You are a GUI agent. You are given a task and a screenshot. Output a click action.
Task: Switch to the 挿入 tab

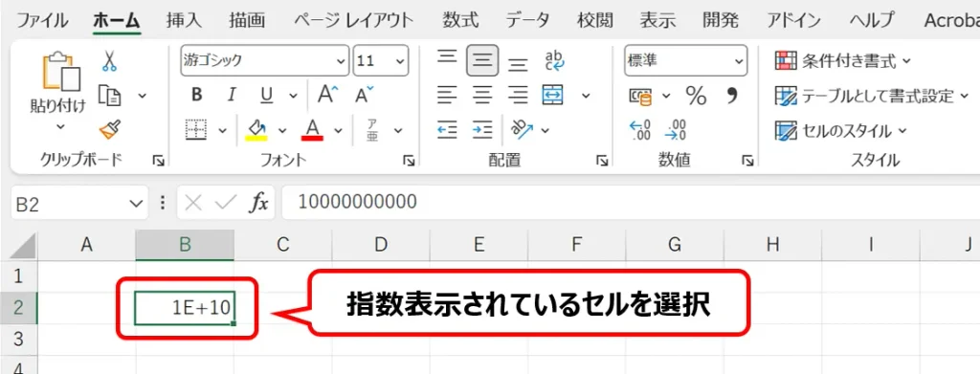(184, 21)
